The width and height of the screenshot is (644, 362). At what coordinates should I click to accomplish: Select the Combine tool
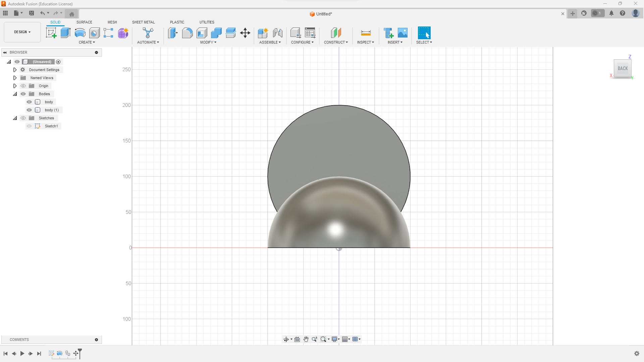pos(216,33)
